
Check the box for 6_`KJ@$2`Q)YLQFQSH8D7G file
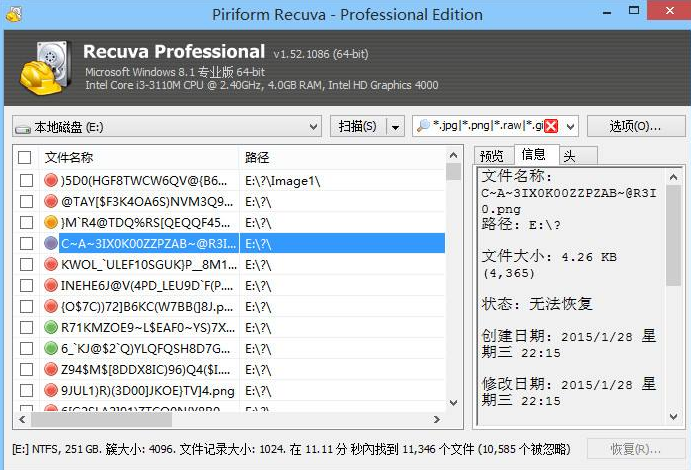pos(26,348)
